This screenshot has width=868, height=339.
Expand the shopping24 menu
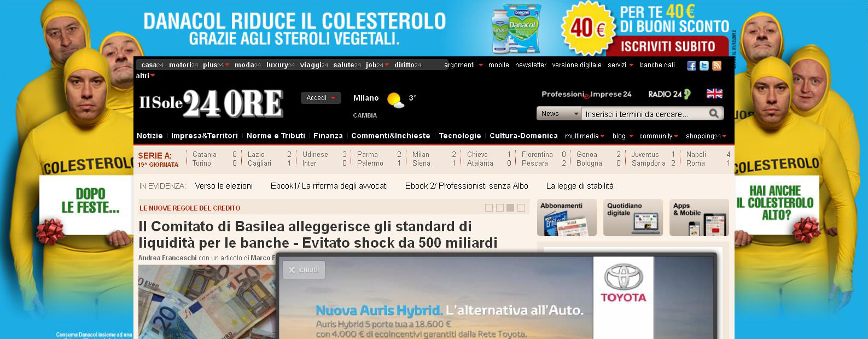[706, 136]
